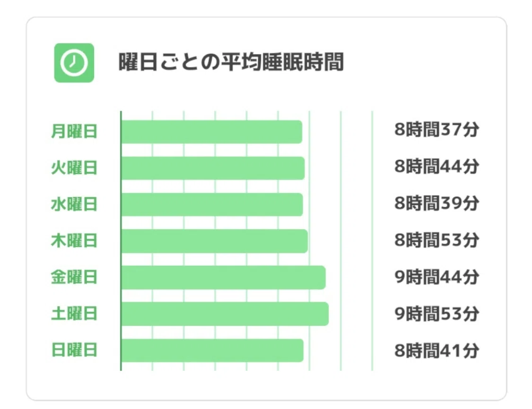The image size is (532, 409).
Task: Click the Sunday sleep bar
Action: tap(212, 350)
